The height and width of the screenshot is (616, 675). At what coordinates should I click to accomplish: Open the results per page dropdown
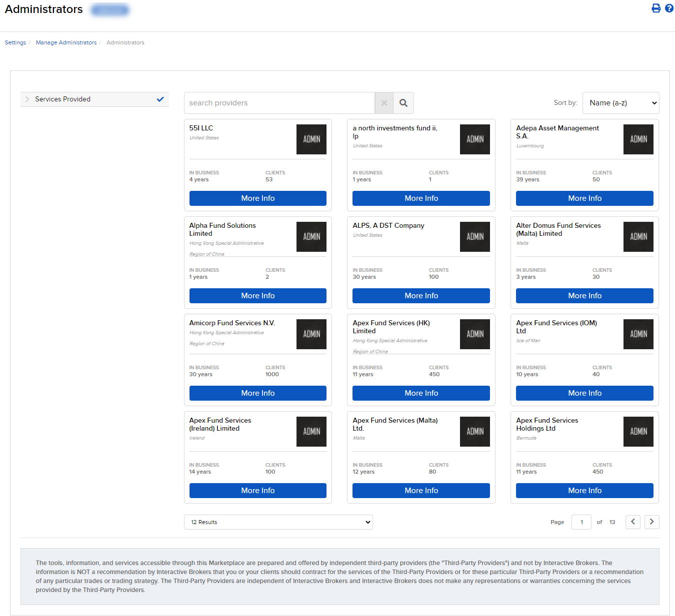pos(278,522)
